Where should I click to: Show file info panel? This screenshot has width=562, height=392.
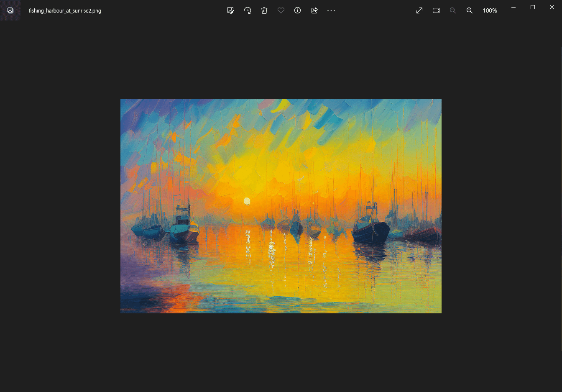298,10
